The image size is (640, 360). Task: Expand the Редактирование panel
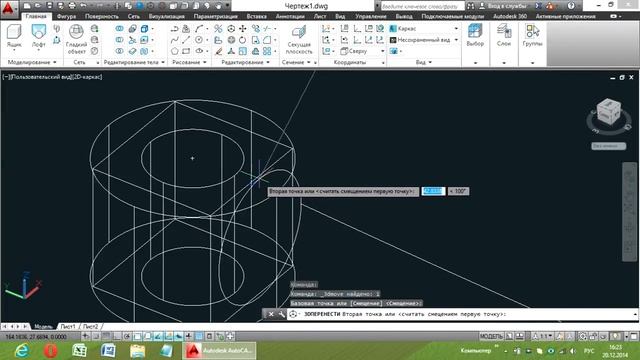[x=245, y=62]
